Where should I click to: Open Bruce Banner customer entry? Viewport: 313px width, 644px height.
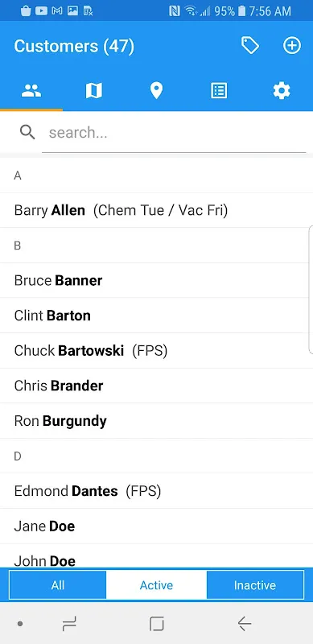click(156, 280)
